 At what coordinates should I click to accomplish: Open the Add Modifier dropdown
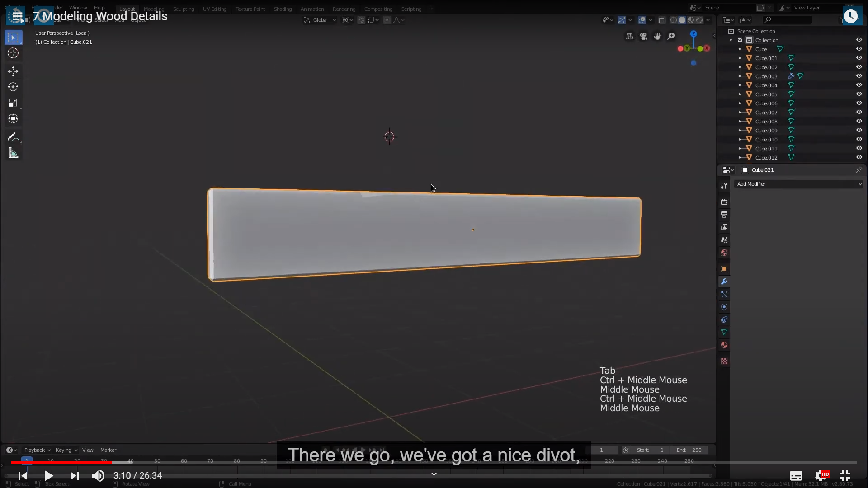798,184
